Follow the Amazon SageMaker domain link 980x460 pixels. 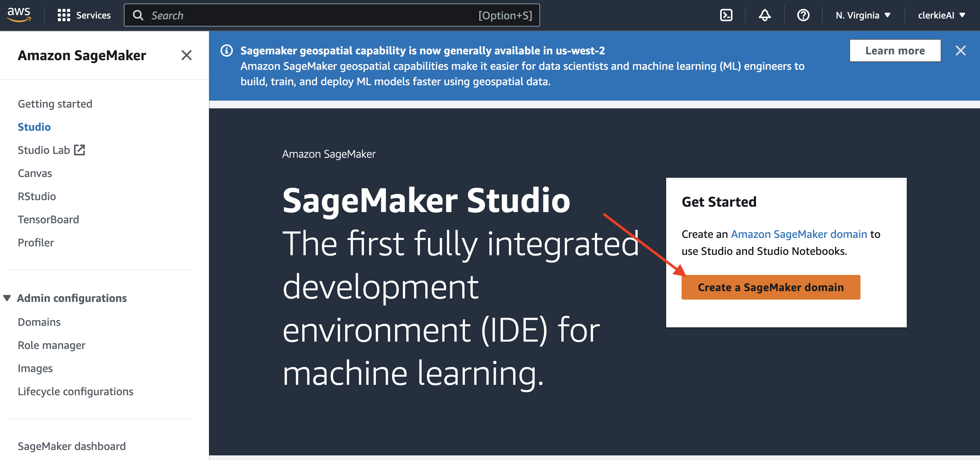pyautogui.click(x=799, y=234)
